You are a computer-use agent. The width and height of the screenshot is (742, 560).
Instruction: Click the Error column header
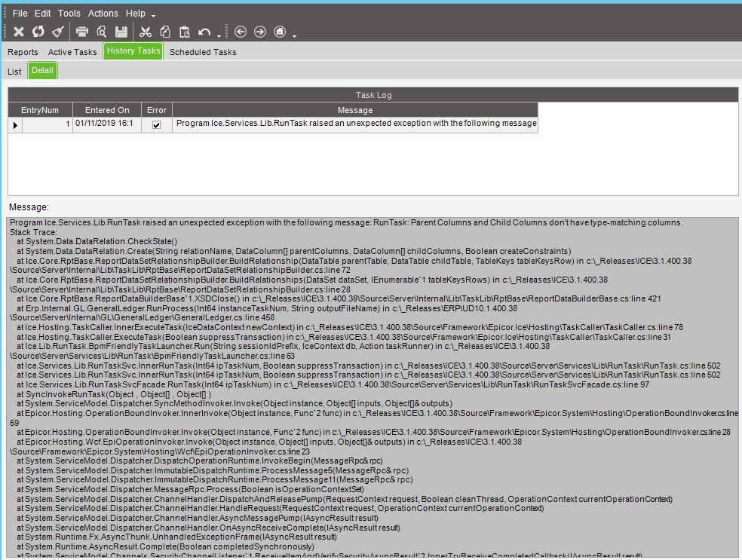coord(157,110)
